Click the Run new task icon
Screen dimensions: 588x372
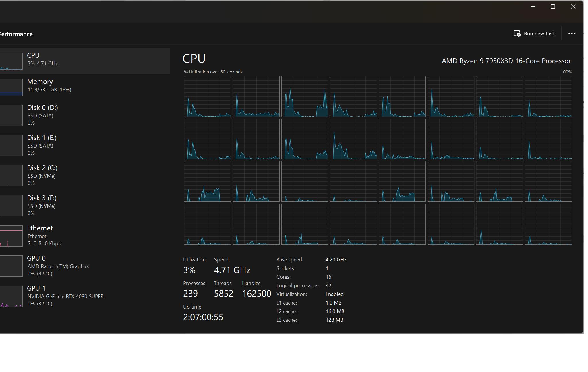click(x=517, y=33)
